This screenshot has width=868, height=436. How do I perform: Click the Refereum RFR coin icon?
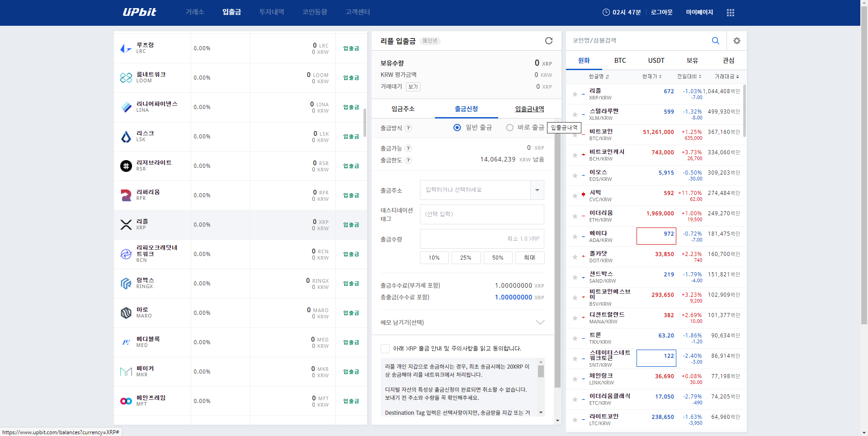tap(126, 195)
